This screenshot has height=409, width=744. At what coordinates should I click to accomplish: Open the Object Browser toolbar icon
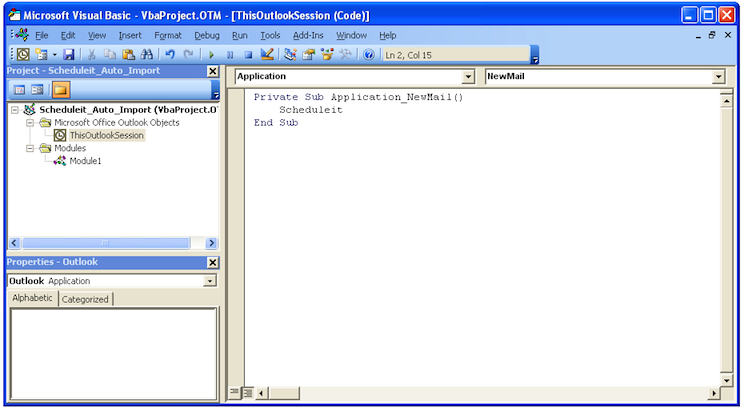327,55
